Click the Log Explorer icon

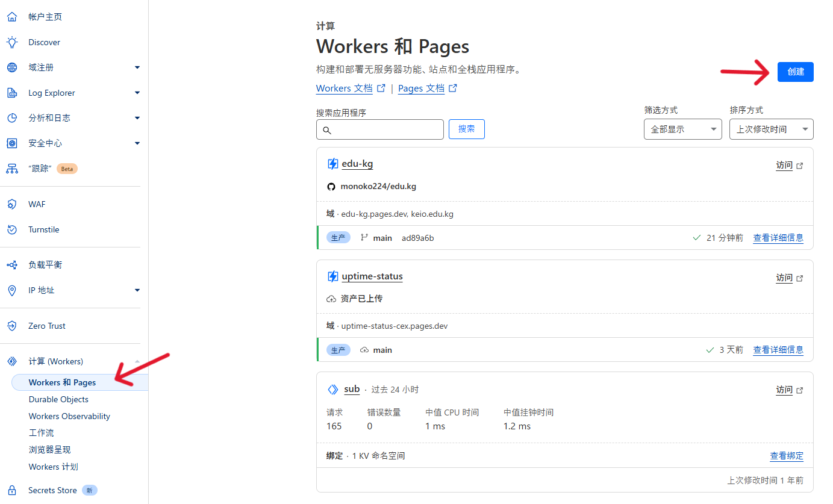coord(11,93)
